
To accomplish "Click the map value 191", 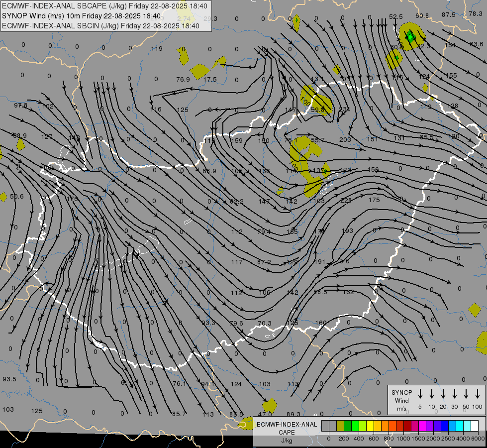I will [319, 262].
